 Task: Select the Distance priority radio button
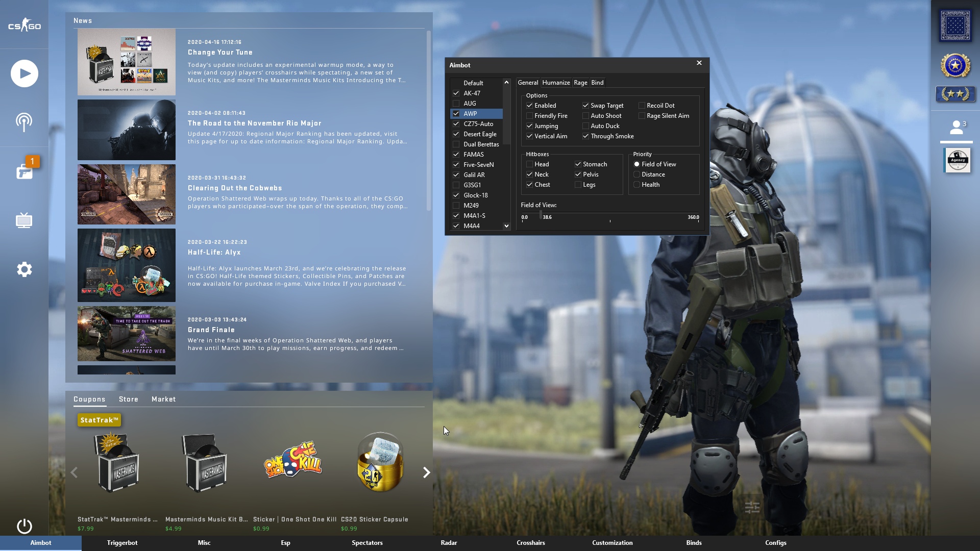pyautogui.click(x=636, y=174)
